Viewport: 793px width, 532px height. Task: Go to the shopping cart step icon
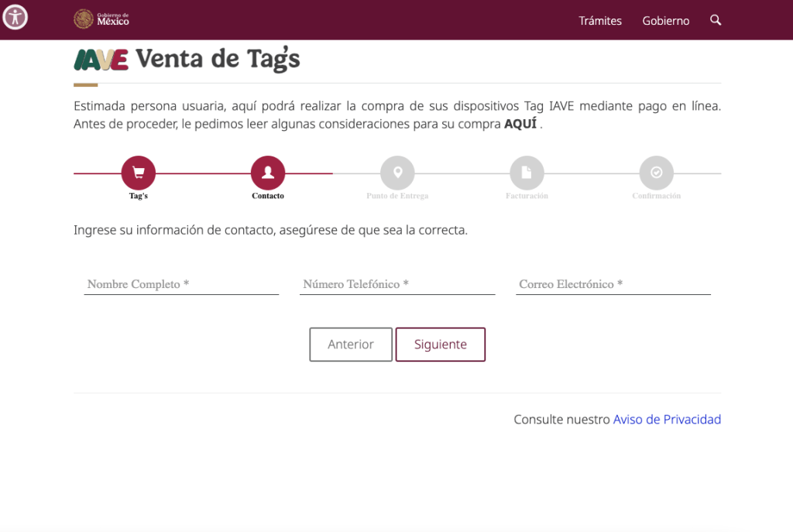(x=139, y=173)
